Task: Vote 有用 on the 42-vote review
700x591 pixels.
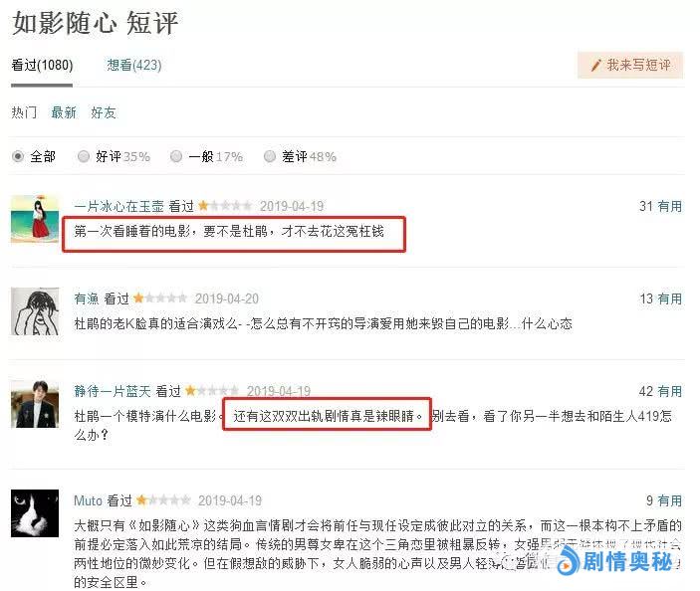Action: [x=670, y=391]
